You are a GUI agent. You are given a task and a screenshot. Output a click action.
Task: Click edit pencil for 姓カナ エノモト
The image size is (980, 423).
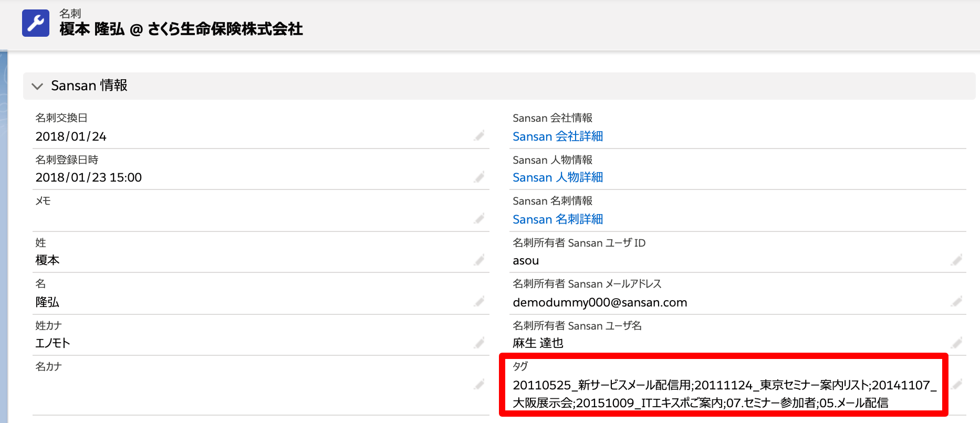point(479,343)
